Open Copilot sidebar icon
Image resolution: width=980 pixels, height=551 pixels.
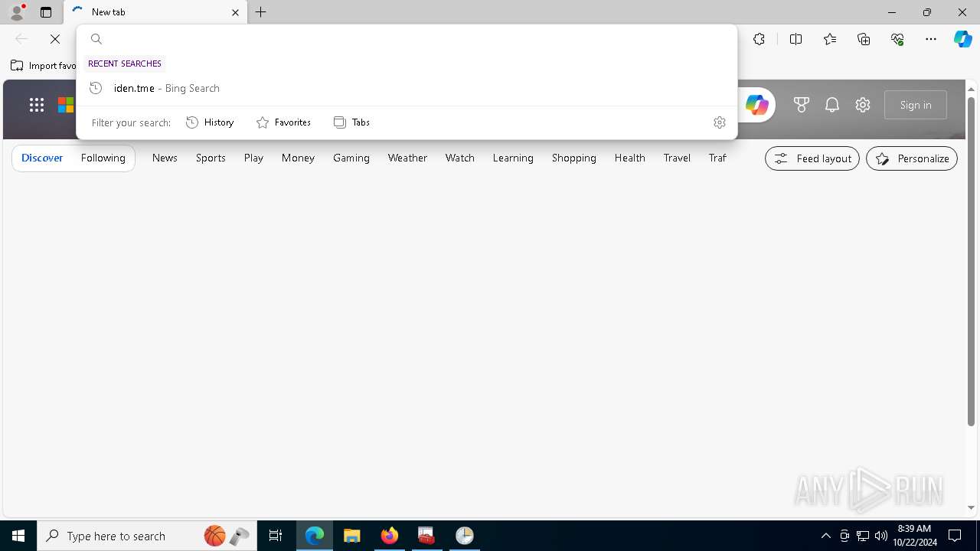point(963,39)
